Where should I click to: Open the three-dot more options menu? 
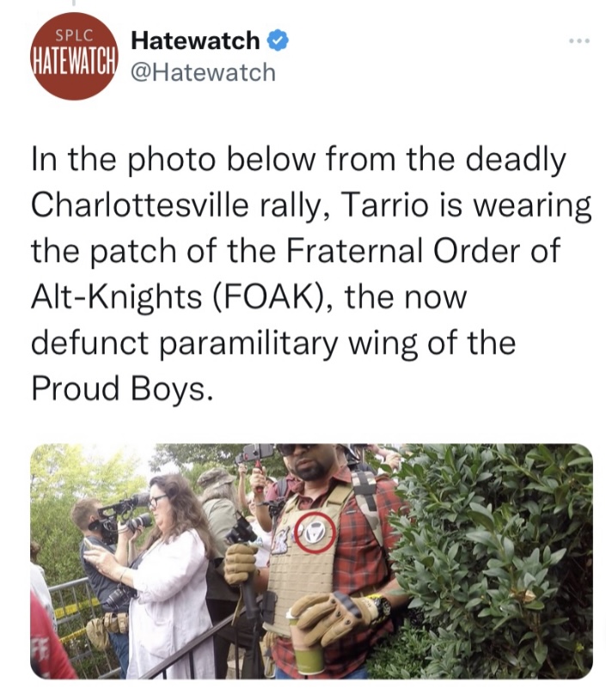[x=579, y=41]
